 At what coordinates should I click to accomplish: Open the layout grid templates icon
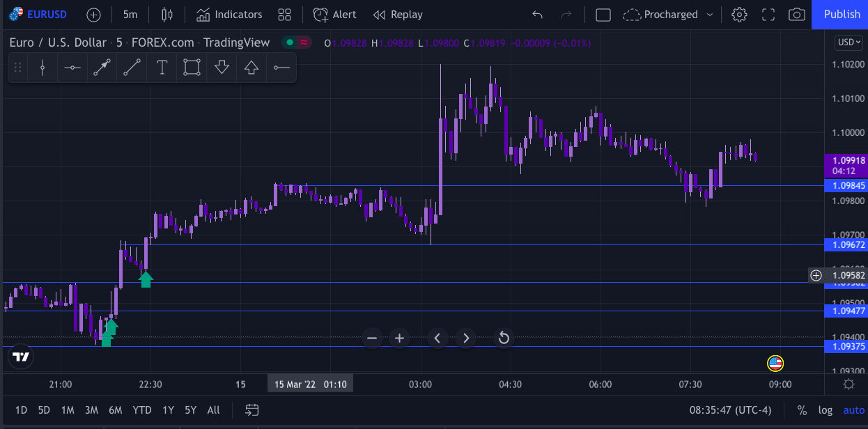(x=284, y=15)
